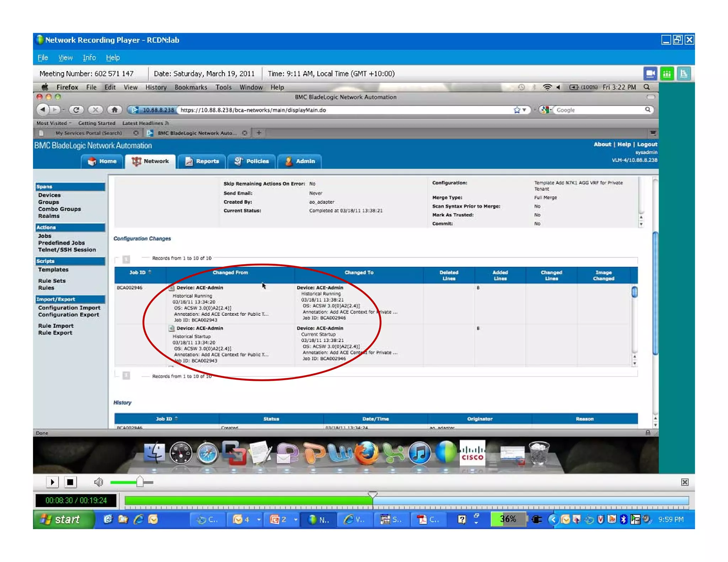Click the Telnet/SSH Session sidebar item
Viewport: 728px width, 562px height.
click(x=67, y=250)
